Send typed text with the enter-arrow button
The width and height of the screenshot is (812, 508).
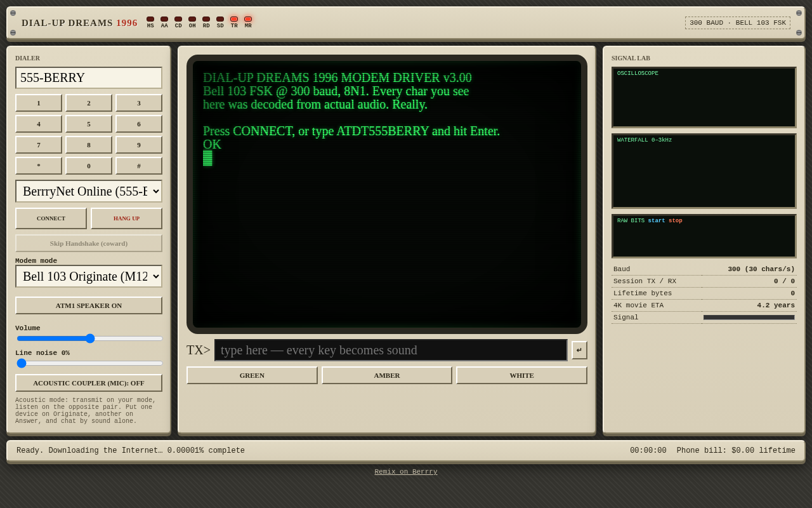point(579,350)
